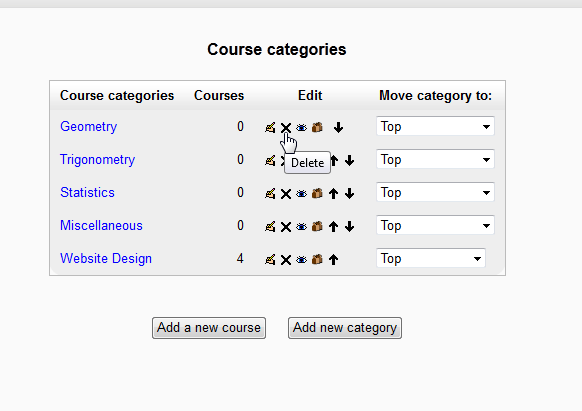Open role assignment for Statistics
This screenshot has height=411, width=582.
317,193
